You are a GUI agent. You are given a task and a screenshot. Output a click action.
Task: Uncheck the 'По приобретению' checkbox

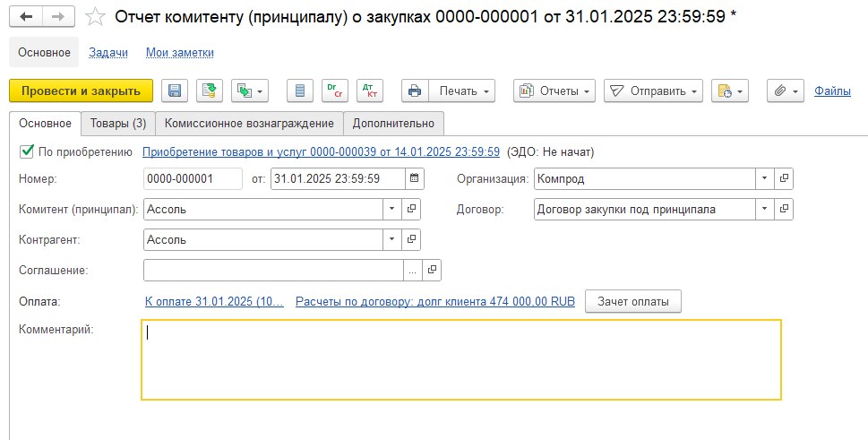point(27,151)
